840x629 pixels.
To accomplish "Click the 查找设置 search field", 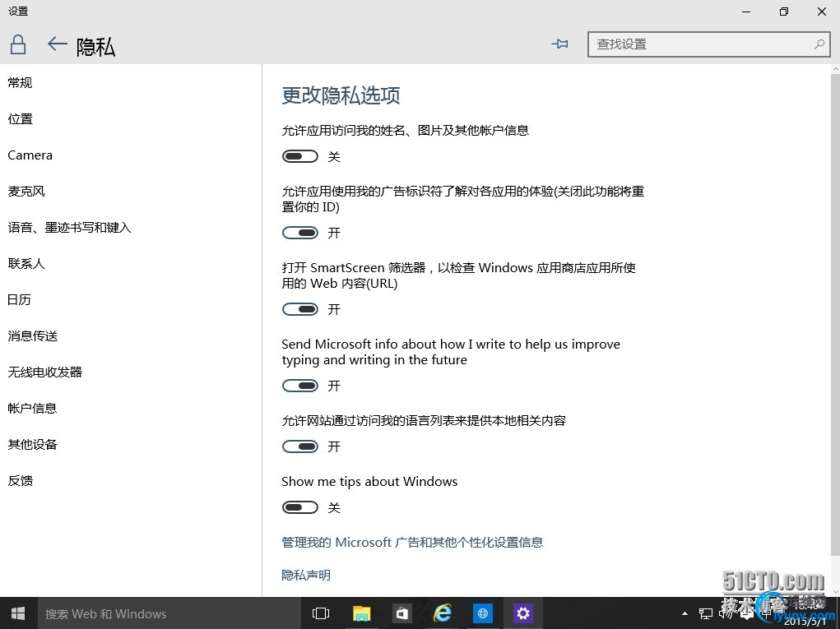I will tap(708, 44).
